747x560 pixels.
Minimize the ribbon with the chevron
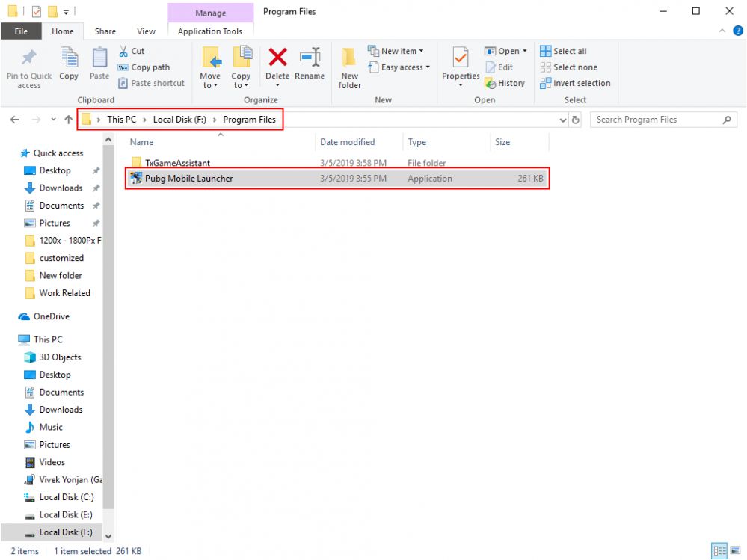tap(722, 31)
